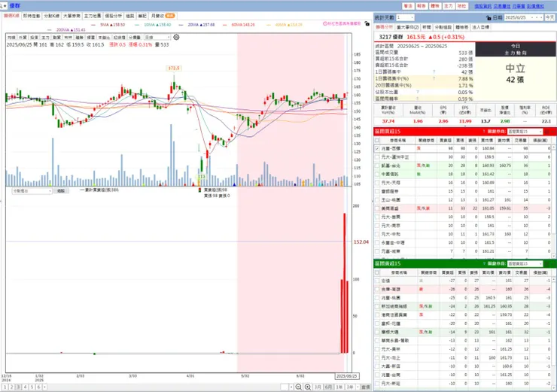Open the 關鍵券商 dropdown in the green header
This screenshot has width=557, height=392.
(x=525, y=263)
